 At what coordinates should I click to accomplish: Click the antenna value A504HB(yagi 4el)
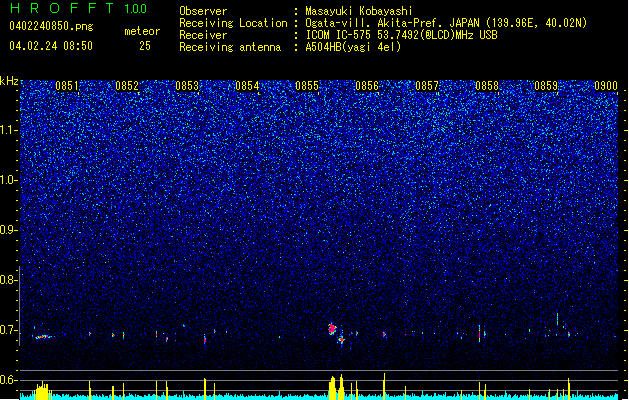(x=353, y=47)
